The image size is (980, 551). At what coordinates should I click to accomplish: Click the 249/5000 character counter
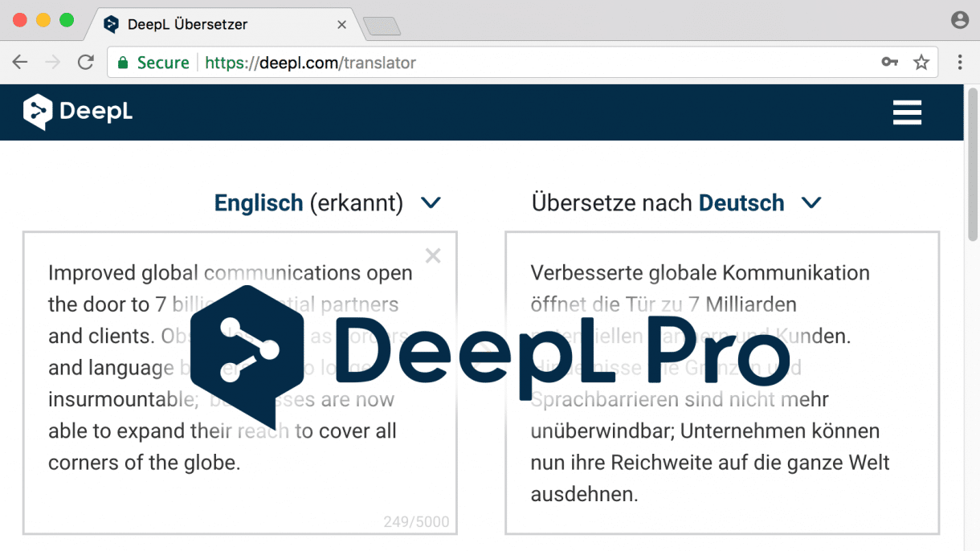coord(417,521)
